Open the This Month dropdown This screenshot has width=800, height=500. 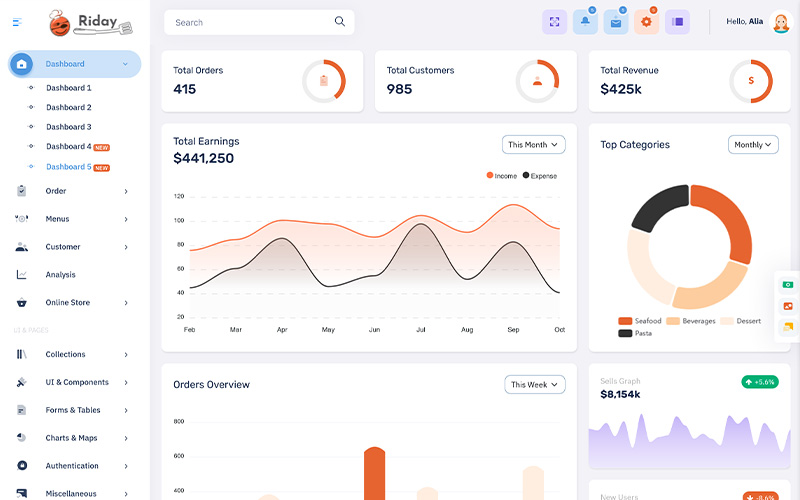click(x=533, y=145)
